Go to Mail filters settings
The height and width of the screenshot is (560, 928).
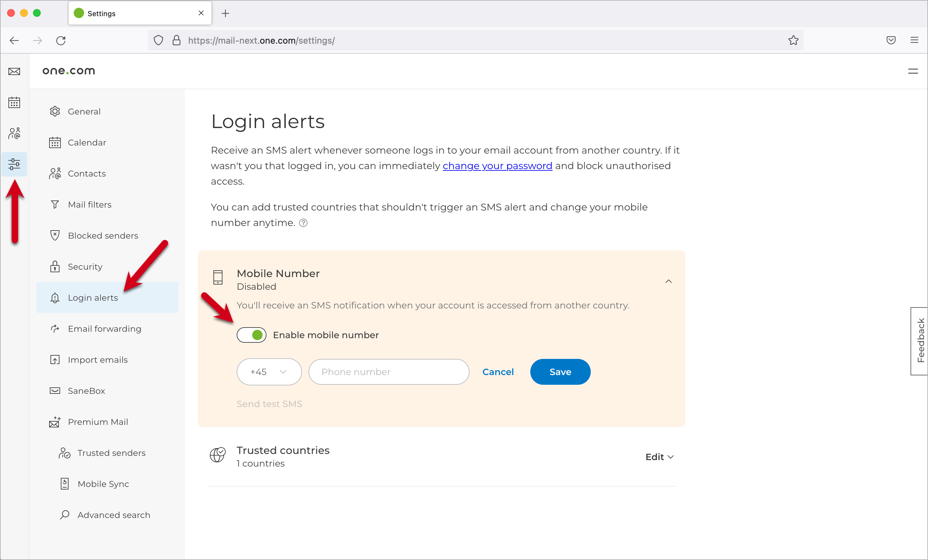[90, 204]
